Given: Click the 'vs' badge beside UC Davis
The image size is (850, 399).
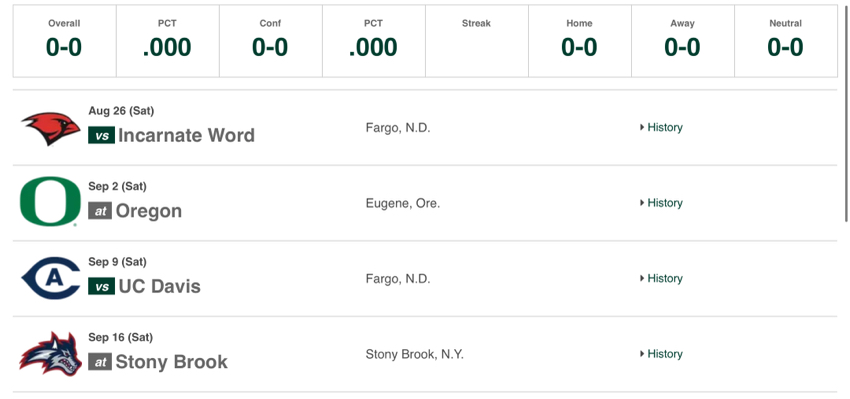Looking at the screenshot, I should pyautogui.click(x=101, y=286).
